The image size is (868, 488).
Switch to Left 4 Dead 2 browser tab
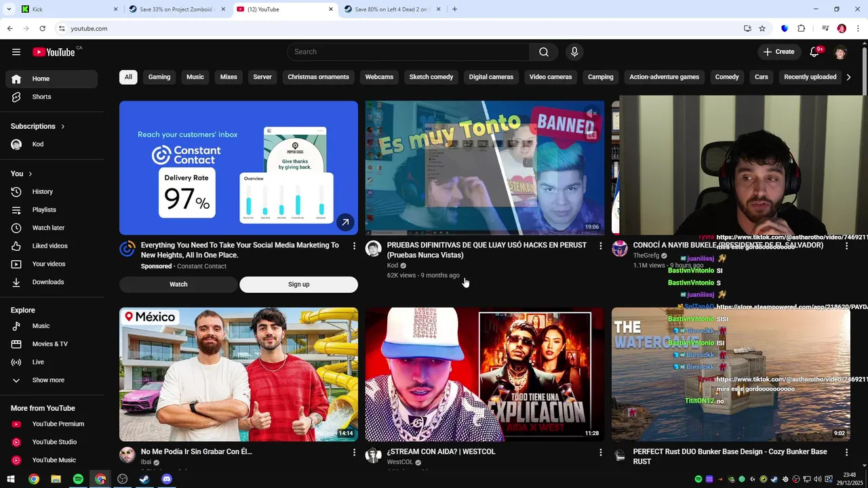[392, 9]
